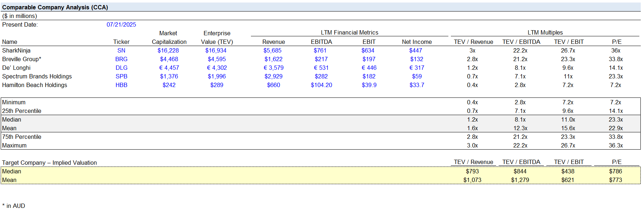Click SharkNinja EBIT $634
644x214 pixels.
click(368, 50)
